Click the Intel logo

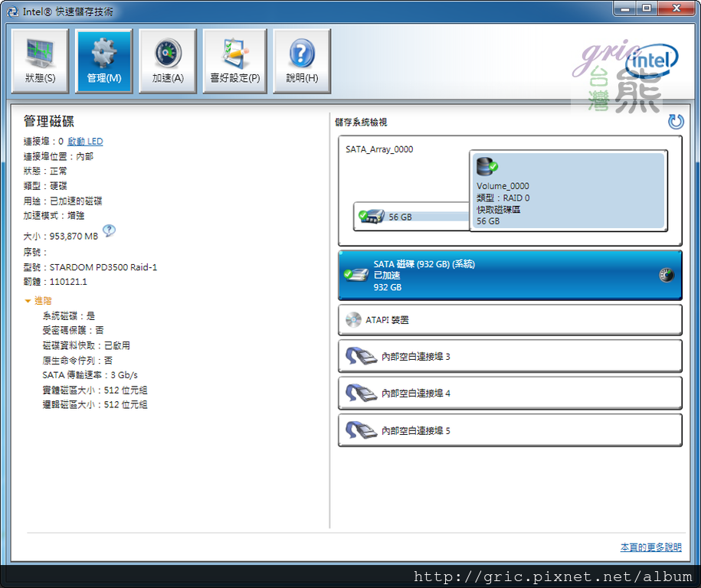click(x=652, y=60)
